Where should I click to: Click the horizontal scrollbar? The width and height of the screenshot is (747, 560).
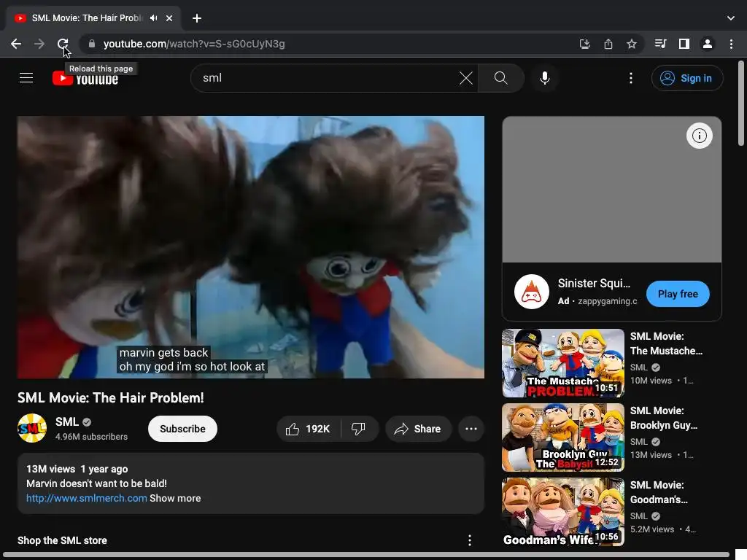point(366,555)
